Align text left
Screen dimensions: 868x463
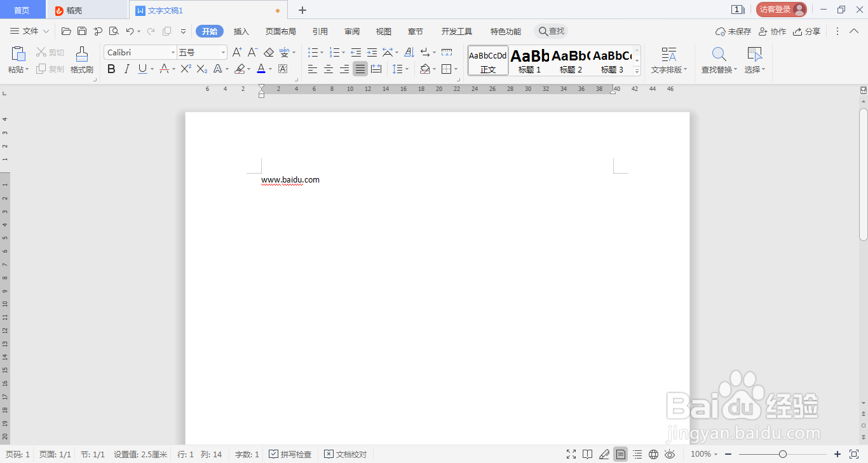(x=313, y=69)
